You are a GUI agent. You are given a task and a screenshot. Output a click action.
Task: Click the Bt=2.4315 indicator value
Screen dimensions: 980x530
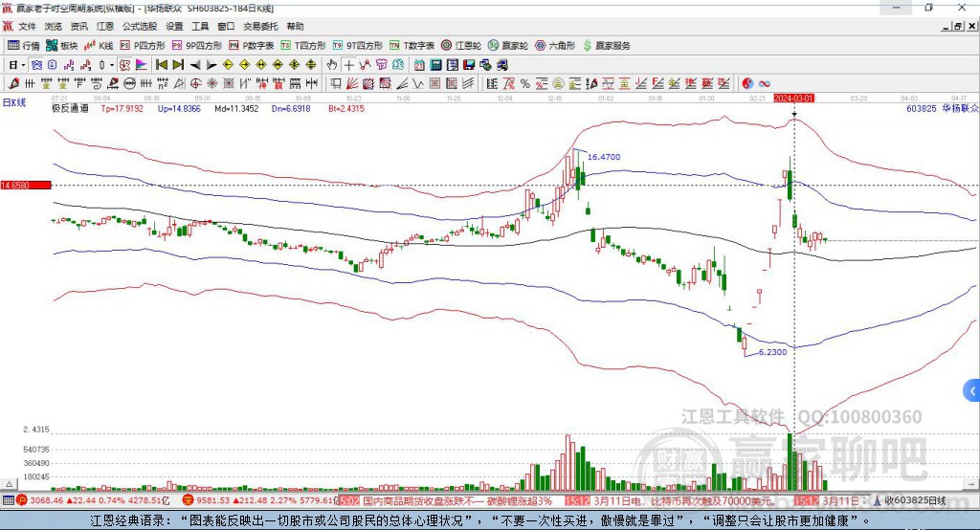coord(346,109)
